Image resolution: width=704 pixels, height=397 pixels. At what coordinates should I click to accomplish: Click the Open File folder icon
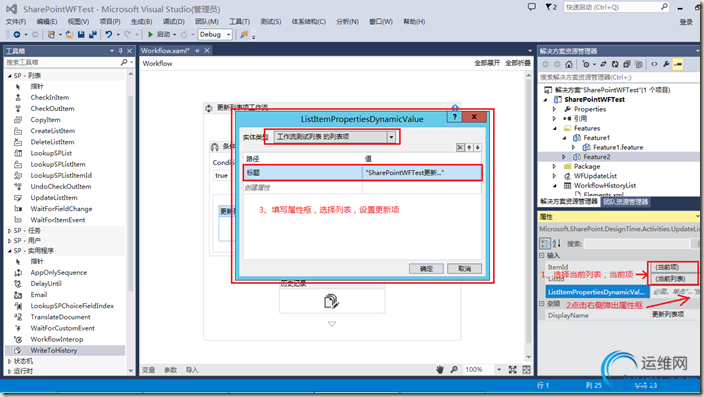coord(70,35)
